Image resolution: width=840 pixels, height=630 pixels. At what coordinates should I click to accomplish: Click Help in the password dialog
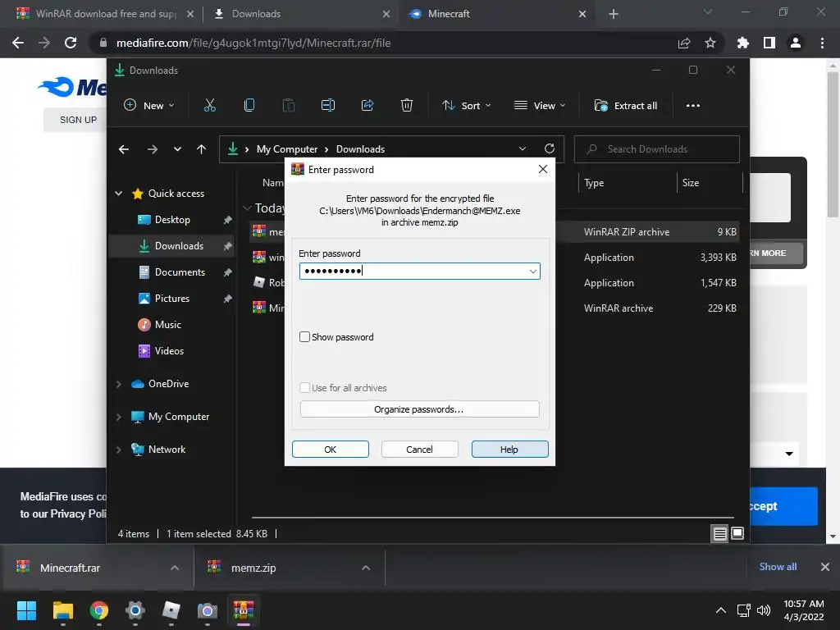point(509,450)
